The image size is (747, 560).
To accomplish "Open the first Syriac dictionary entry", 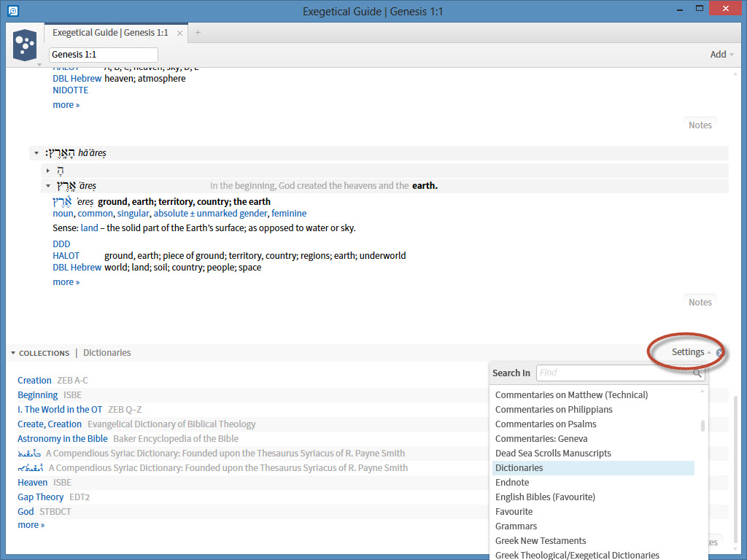I will pos(29,454).
